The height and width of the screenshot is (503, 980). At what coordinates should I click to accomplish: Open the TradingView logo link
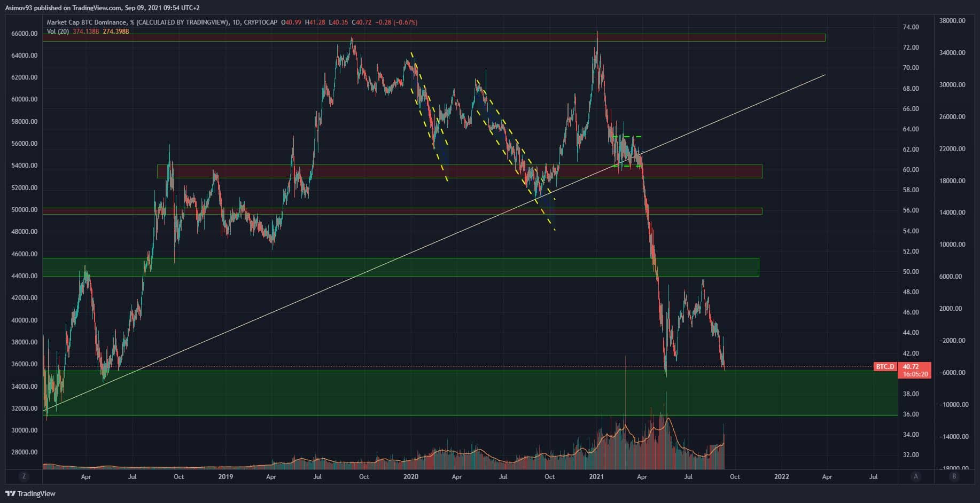(30, 493)
